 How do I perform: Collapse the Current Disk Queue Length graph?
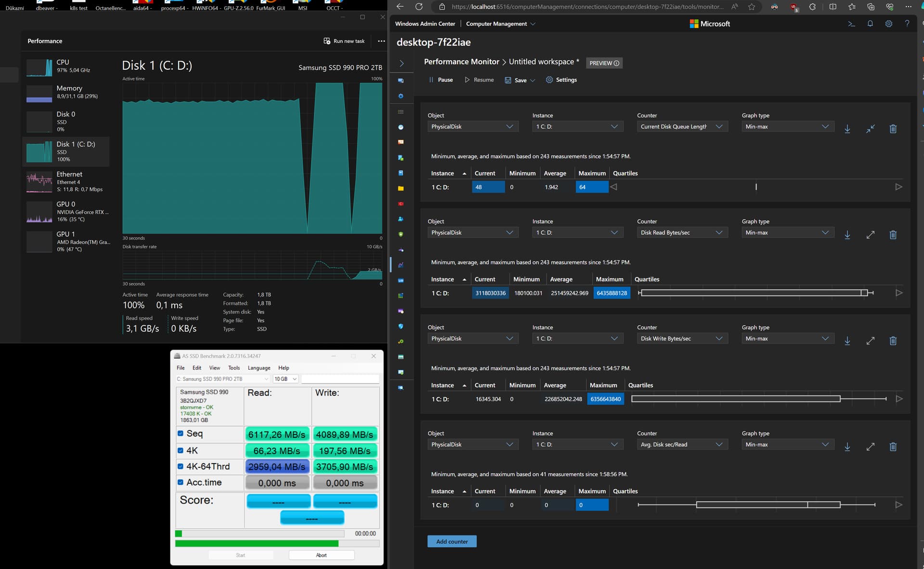point(870,129)
